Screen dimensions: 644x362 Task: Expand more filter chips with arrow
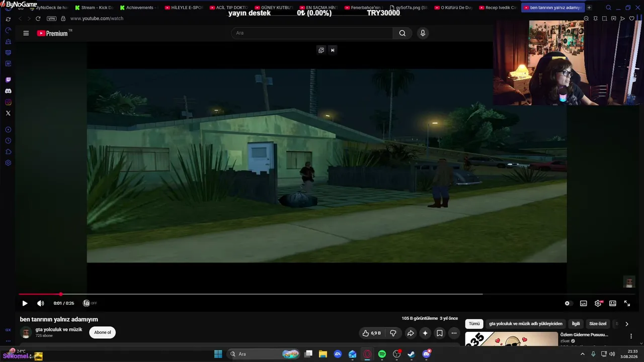pyautogui.click(x=626, y=324)
